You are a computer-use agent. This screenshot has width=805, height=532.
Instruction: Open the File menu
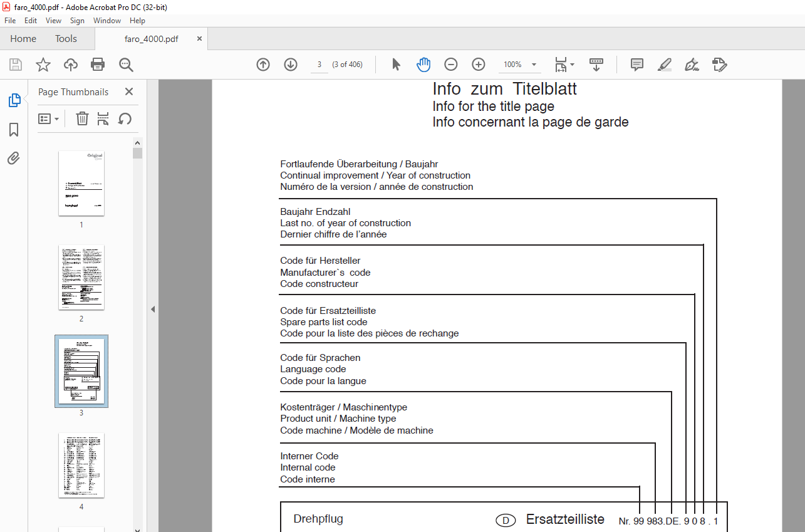10,21
